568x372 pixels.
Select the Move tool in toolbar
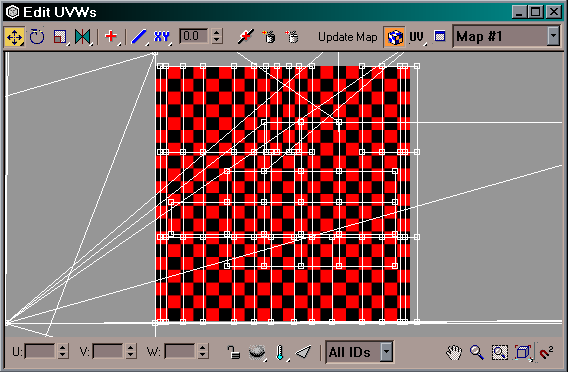[x=14, y=37]
